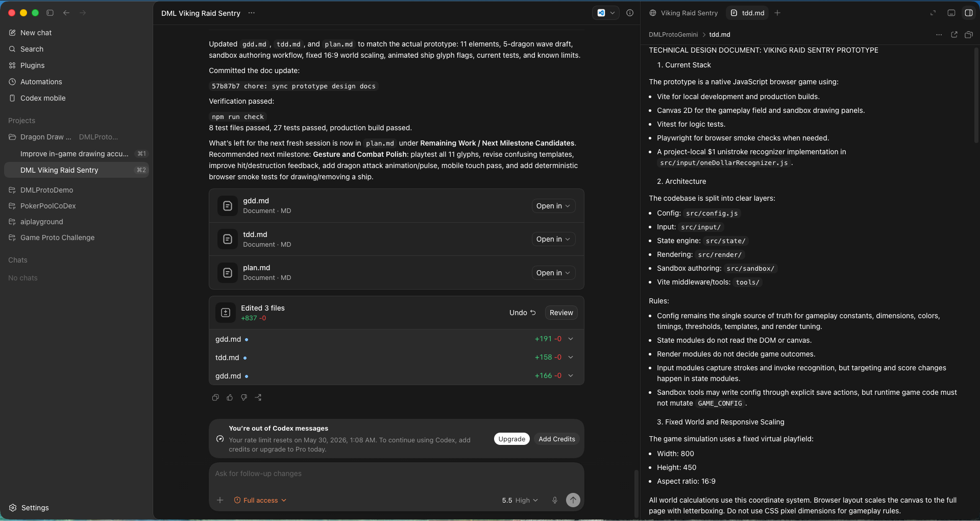The height and width of the screenshot is (521, 980).
Task: Send the message with arrow button
Action: [573, 500]
